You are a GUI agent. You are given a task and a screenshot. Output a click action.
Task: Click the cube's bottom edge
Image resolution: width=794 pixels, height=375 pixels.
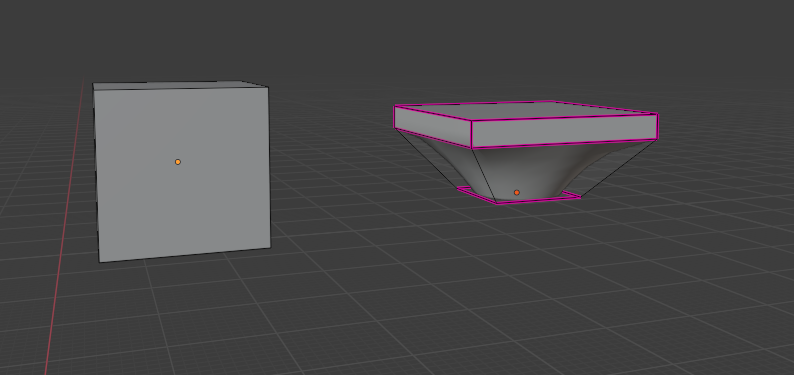[185, 255]
